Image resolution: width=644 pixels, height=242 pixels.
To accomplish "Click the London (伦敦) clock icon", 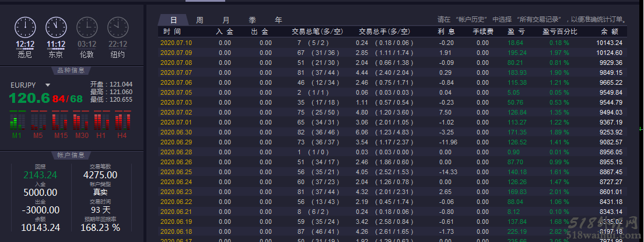I will point(87,27).
